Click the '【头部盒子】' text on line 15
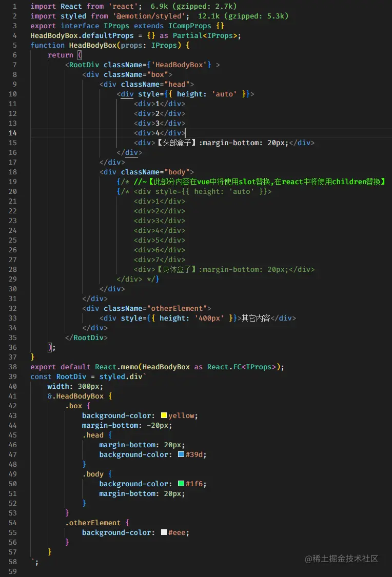 (x=177, y=143)
